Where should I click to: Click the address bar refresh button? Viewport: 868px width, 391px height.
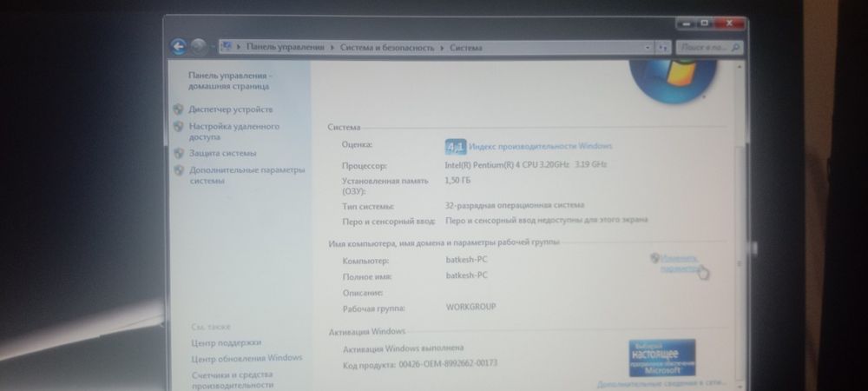coord(662,48)
